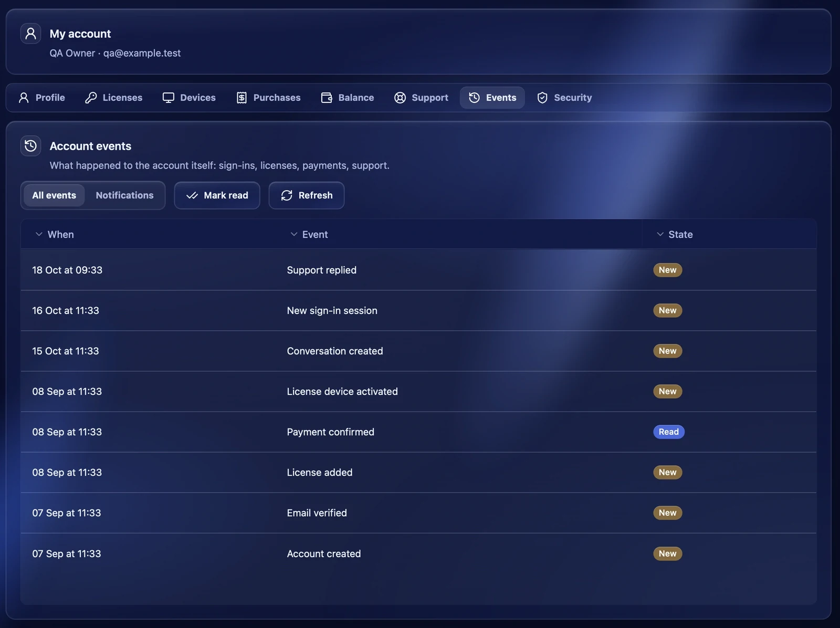Click the clock history icon beside Account events
This screenshot has height=628, width=840.
30,146
